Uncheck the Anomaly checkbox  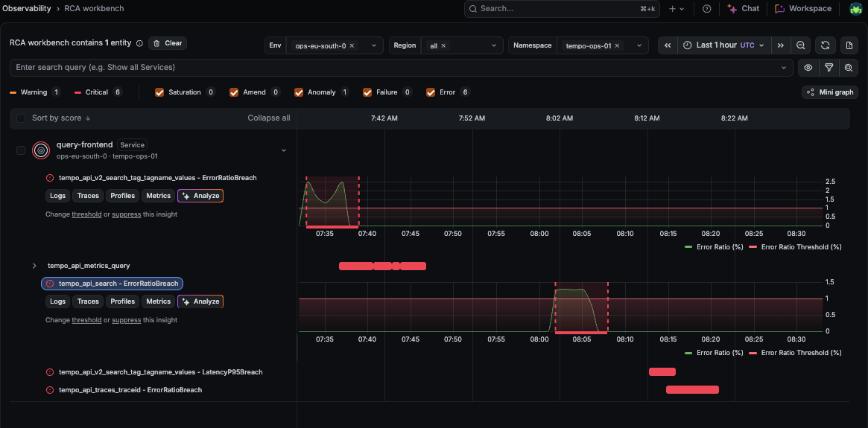coord(298,92)
